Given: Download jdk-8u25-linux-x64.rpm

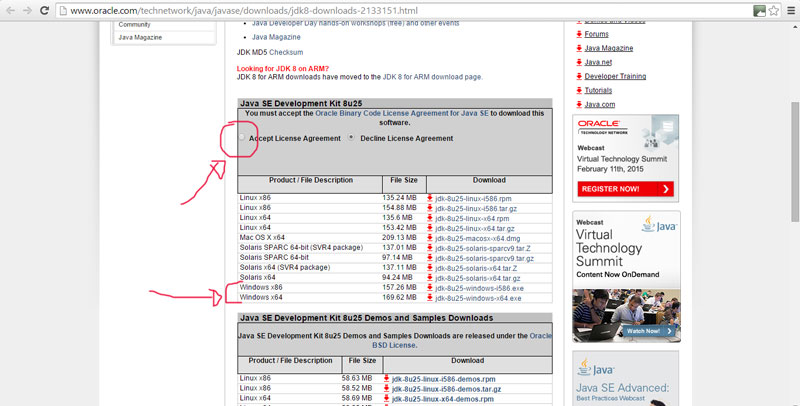Looking at the screenshot, I should [x=472, y=218].
